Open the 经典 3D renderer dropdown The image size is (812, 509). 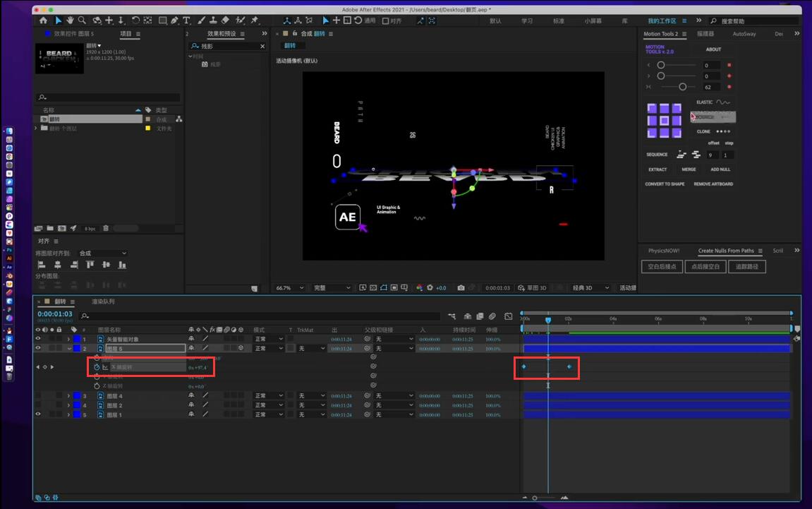[590, 287]
